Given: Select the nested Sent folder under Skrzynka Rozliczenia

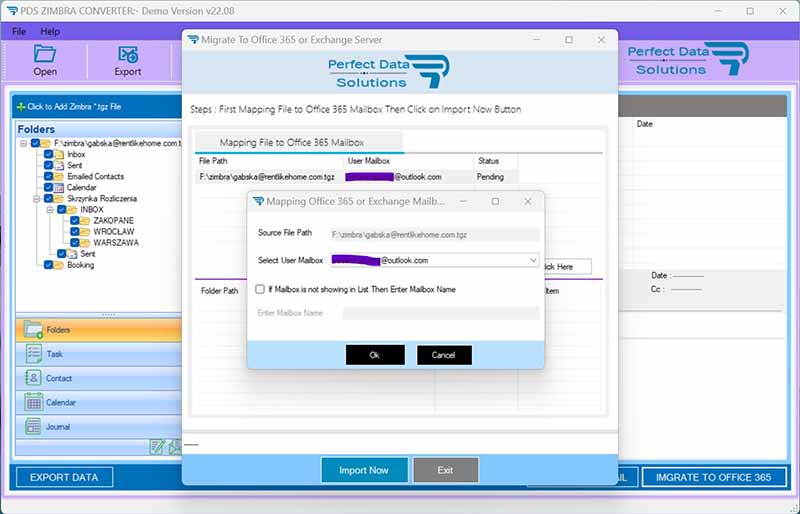Looking at the screenshot, I should click(x=88, y=254).
